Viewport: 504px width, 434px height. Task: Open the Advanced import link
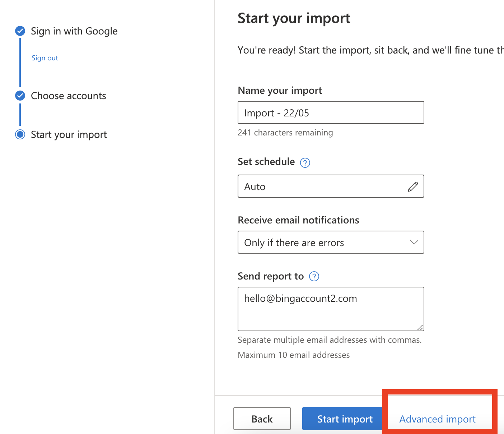437,419
